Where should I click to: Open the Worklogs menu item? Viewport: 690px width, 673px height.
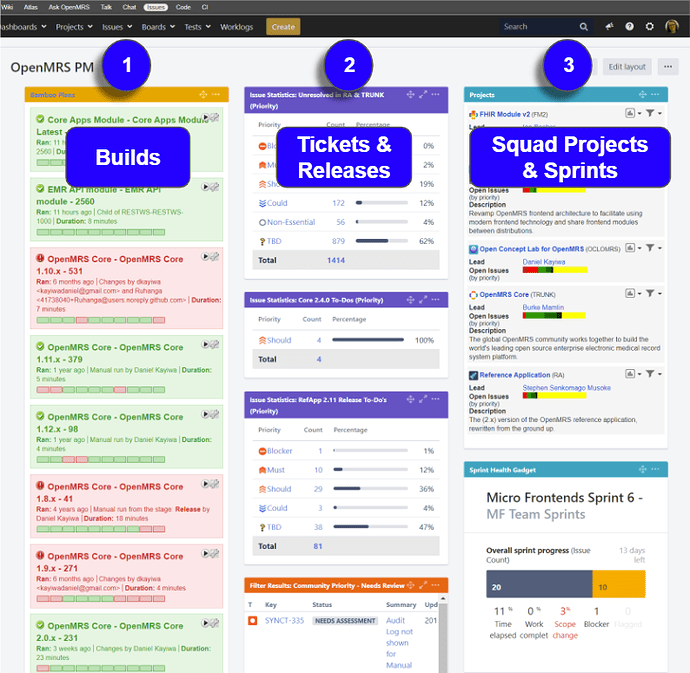point(237,27)
